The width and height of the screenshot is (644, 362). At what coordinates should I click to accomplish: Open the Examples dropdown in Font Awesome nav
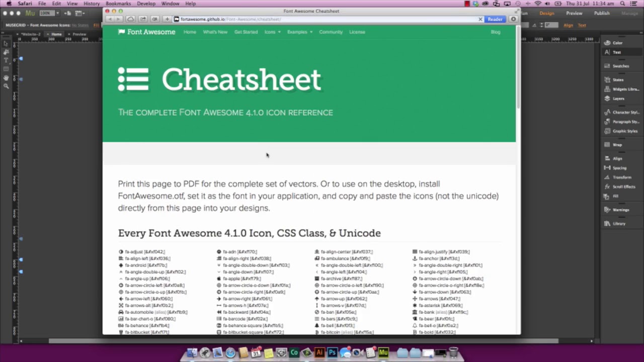[299, 32]
